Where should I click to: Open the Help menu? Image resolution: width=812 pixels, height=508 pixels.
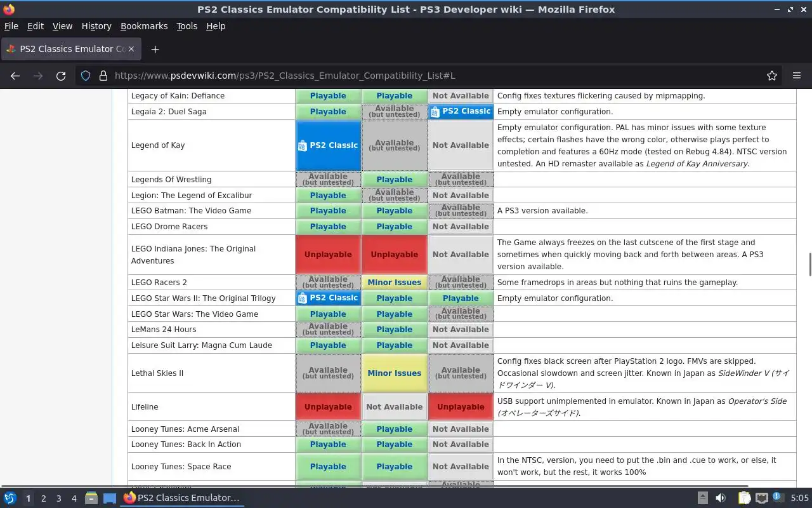pyautogui.click(x=216, y=26)
